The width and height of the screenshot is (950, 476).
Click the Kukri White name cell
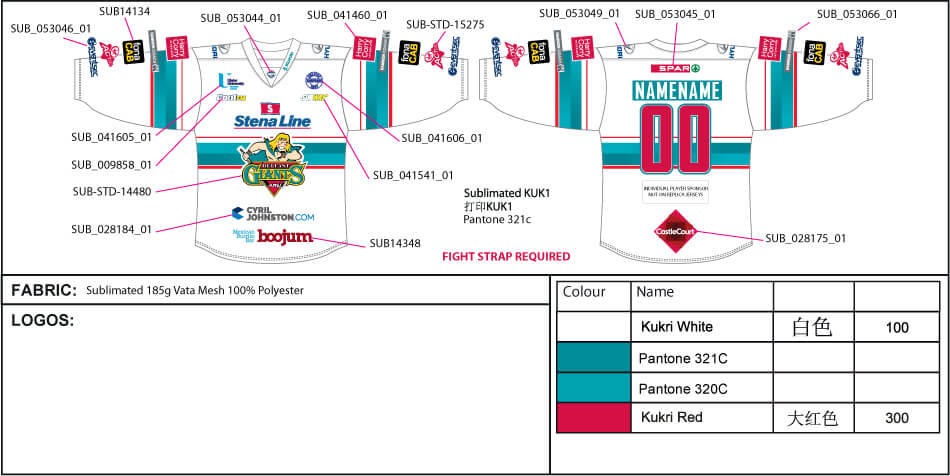pos(675,327)
